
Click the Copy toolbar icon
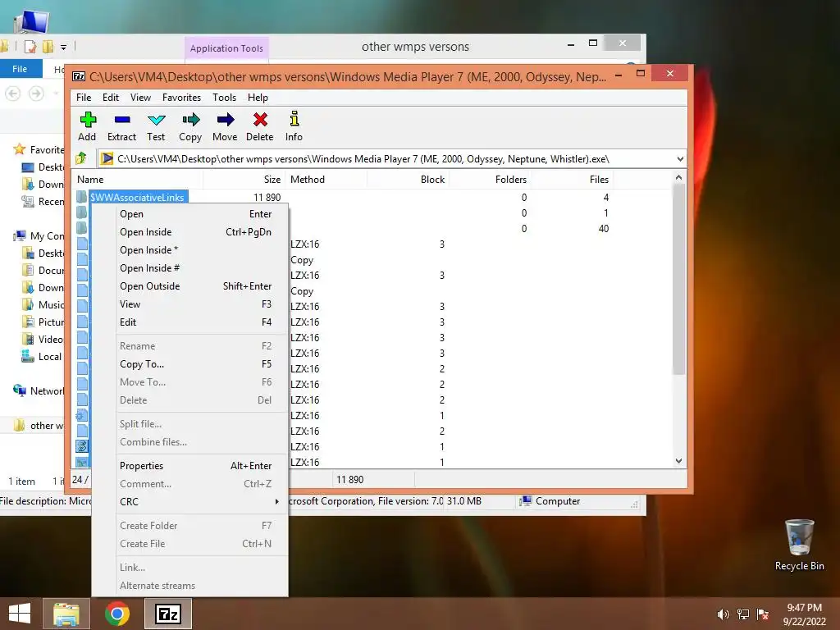(x=190, y=126)
